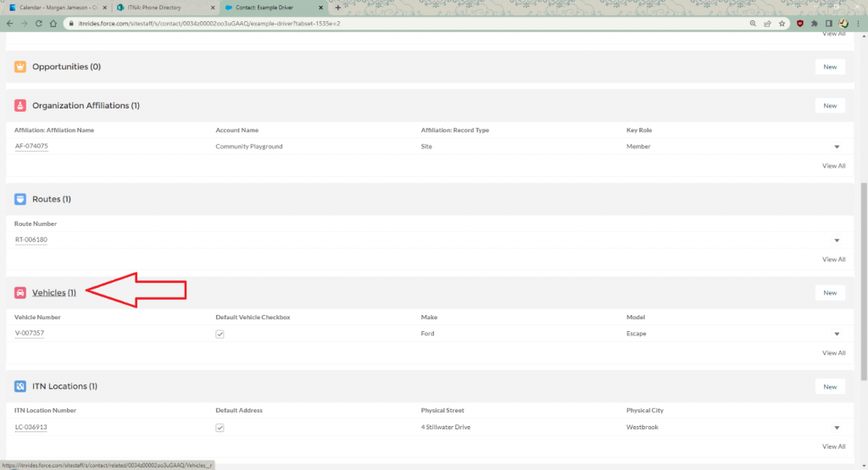
Task: Click the Routes section icon
Action: pyautogui.click(x=20, y=199)
